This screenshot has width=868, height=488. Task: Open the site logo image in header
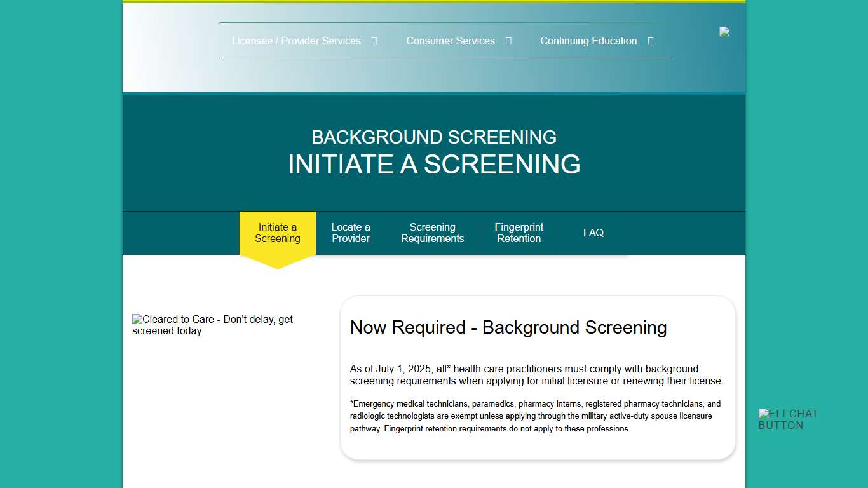(x=723, y=32)
